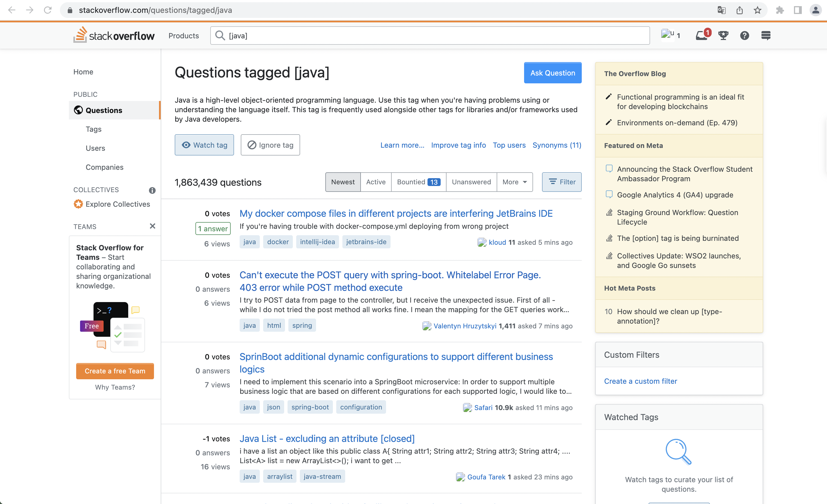Viewport: 827px width, 504px height.
Task: Dismiss the Teams sidebar section
Action: tap(152, 226)
